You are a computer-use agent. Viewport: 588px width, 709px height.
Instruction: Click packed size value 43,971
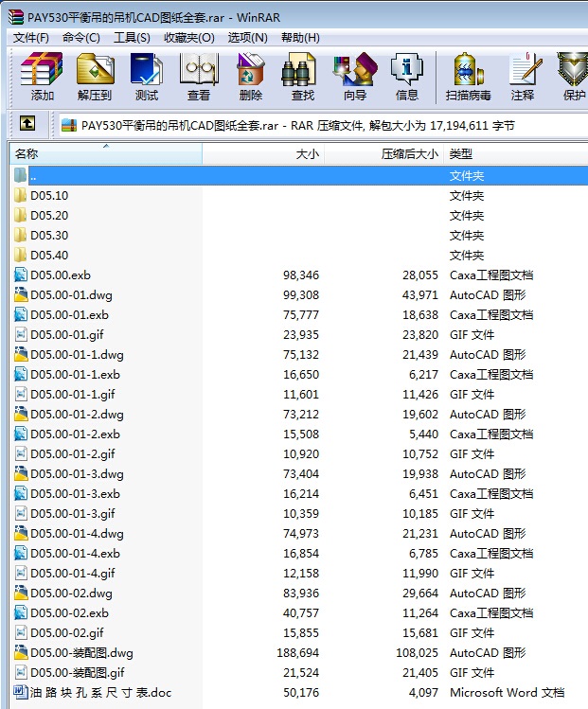click(x=420, y=294)
